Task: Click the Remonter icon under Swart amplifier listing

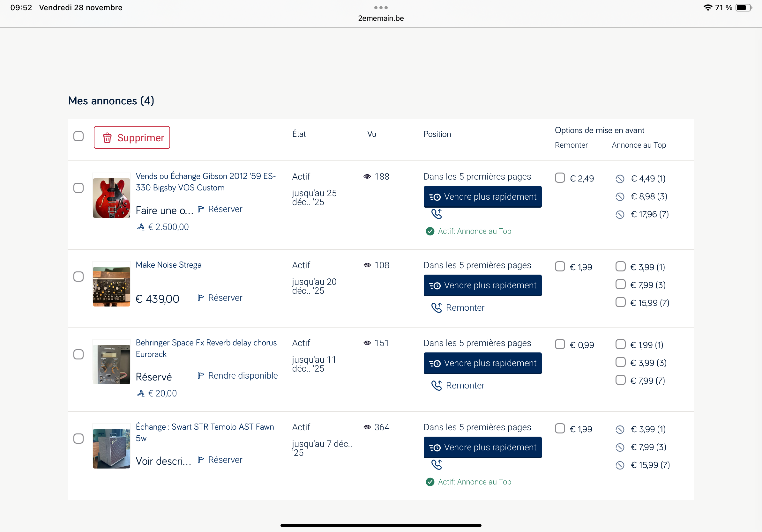Action: click(x=437, y=465)
